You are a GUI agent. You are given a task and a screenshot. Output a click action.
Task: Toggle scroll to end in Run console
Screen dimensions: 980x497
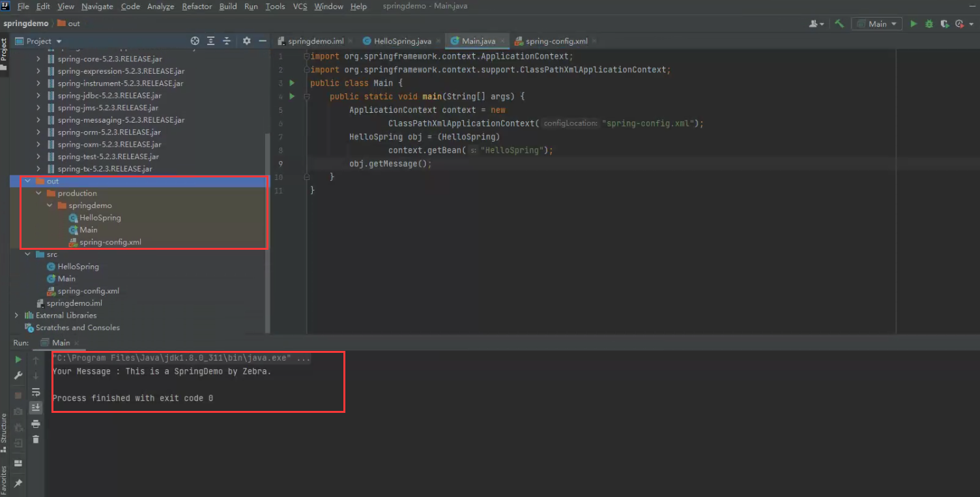(x=36, y=408)
